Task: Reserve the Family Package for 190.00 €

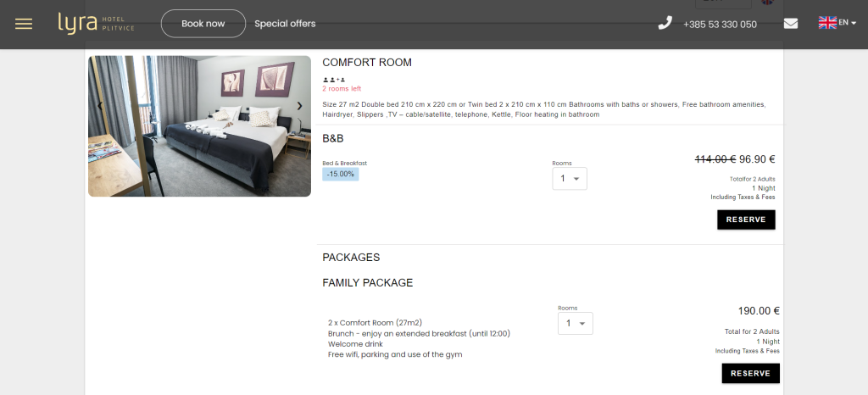Action: pyautogui.click(x=750, y=373)
